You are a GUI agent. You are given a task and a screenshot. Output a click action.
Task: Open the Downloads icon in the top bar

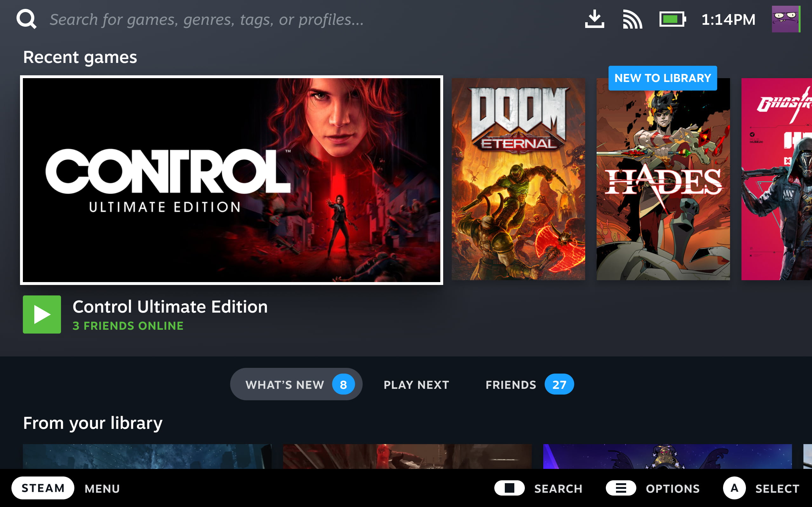(595, 19)
